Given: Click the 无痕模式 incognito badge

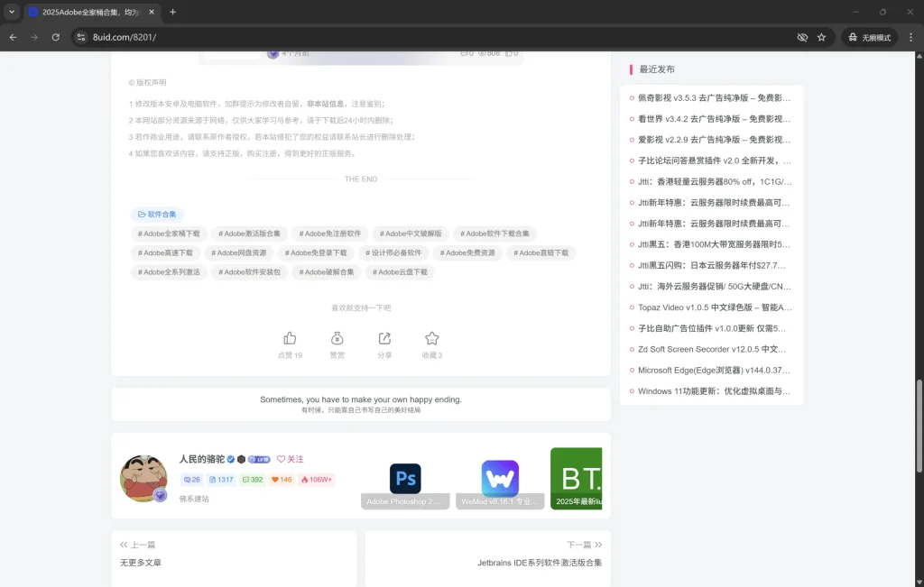Looking at the screenshot, I should (868, 37).
